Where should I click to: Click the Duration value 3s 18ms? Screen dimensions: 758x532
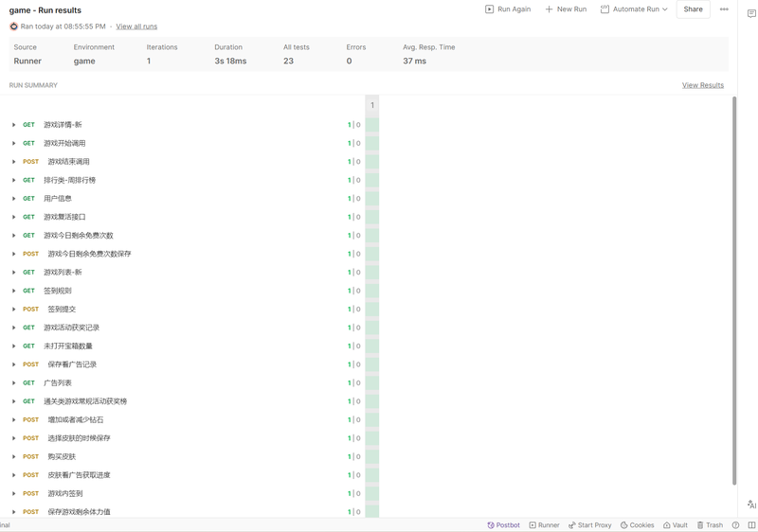pos(230,62)
